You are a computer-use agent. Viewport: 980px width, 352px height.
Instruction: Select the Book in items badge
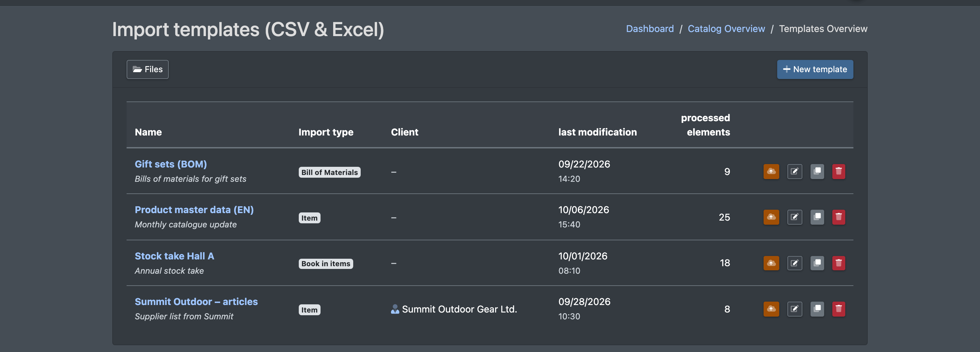326,264
